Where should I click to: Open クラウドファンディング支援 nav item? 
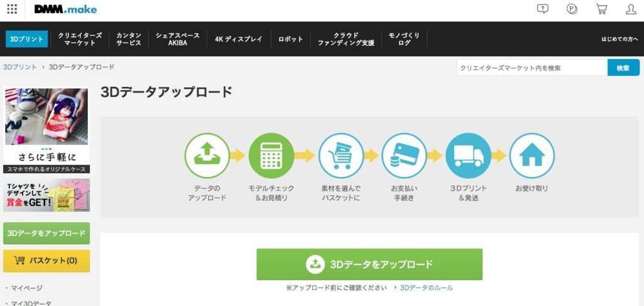346,39
